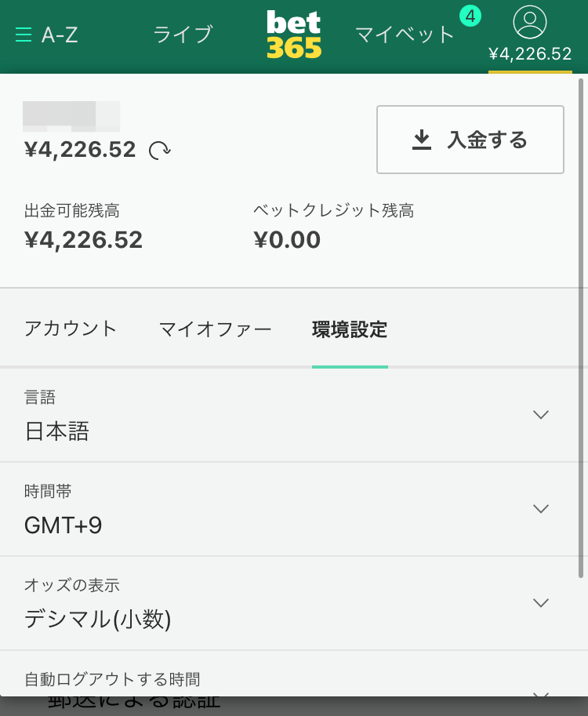Screen dimensions: 588x716
Task: Expand the 言語 language dropdown chevron
Action: 541,415
